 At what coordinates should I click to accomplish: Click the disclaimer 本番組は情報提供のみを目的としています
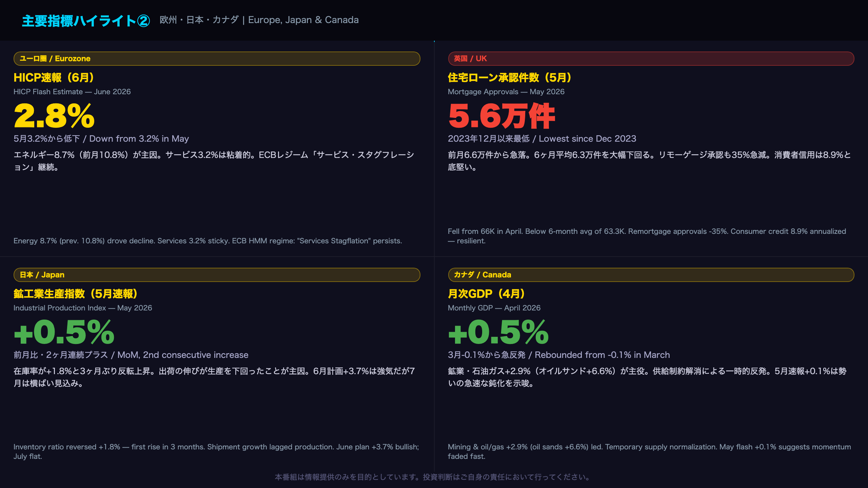tap(434, 477)
